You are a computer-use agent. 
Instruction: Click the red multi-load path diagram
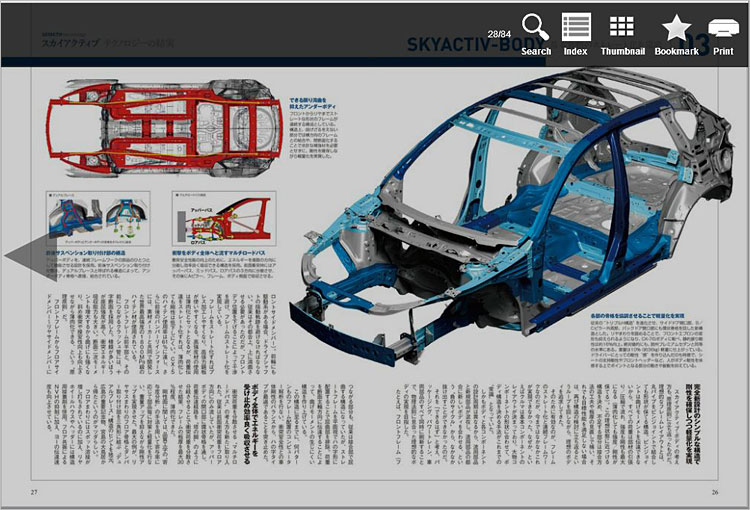click(x=224, y=219)
